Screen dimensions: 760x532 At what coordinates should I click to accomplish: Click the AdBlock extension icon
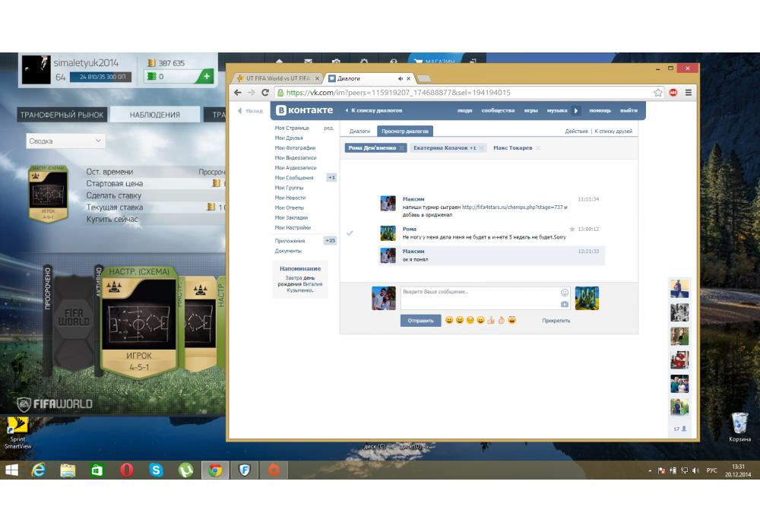coord(673,93)
